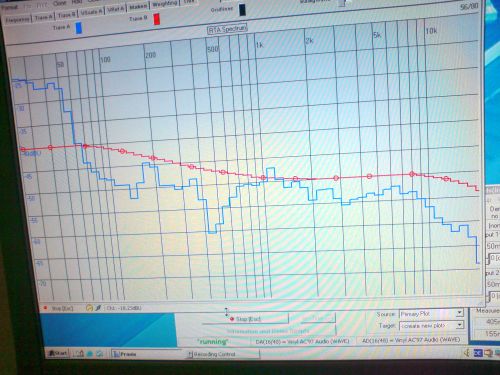Switch to the Frequency tab
The image size is (500, 375).
tap(17, 20)
